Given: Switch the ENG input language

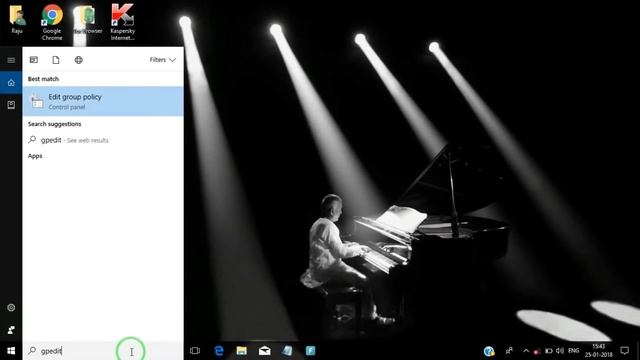Looking at the screenshot, I should [573, 351].
